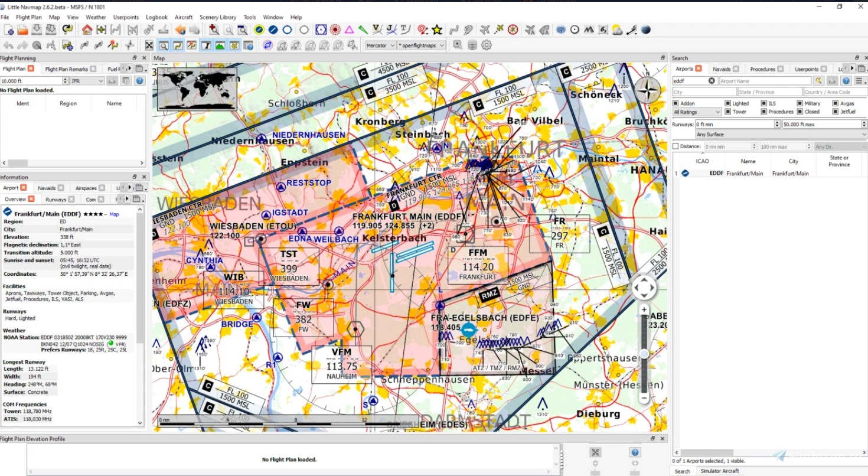The width and height of the screenshot is (868, 476).
Task: Click the undo arrow in the second toolbar
Action: pos(9,45)
